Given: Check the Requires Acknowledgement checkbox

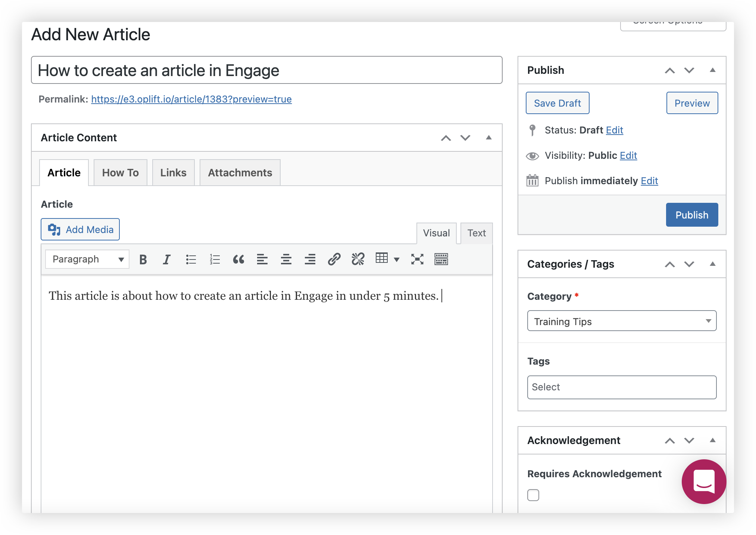Looking at the screenshot, I should pyautogui.click(x=533, y=495).
